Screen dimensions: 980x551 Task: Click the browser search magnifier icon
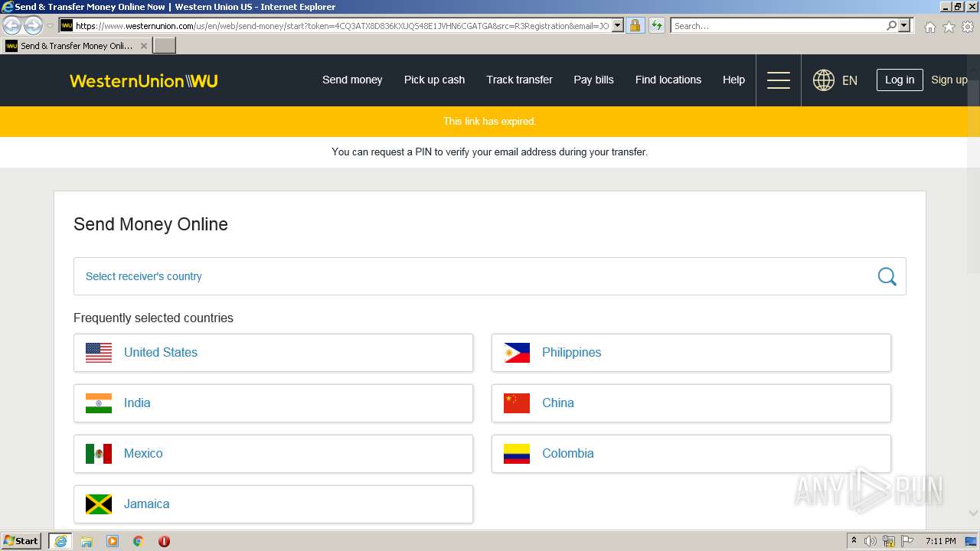point(891,26)
